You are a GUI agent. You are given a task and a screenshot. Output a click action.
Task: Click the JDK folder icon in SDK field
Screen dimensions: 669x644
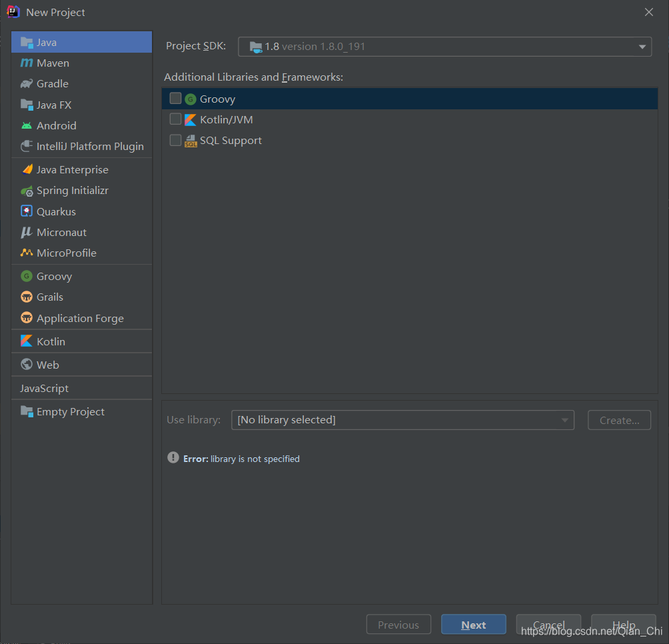256,47
